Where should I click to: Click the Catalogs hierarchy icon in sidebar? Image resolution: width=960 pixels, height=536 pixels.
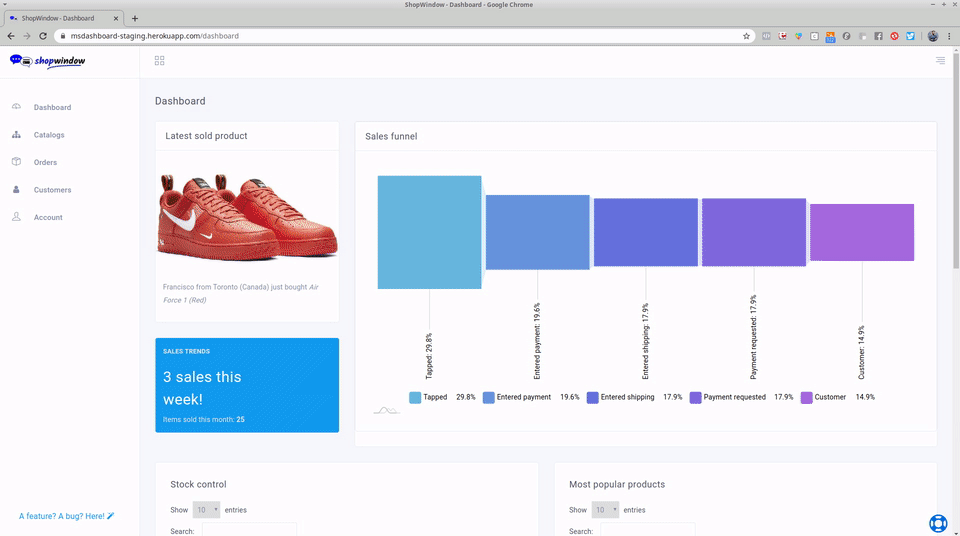click(17, 134)
